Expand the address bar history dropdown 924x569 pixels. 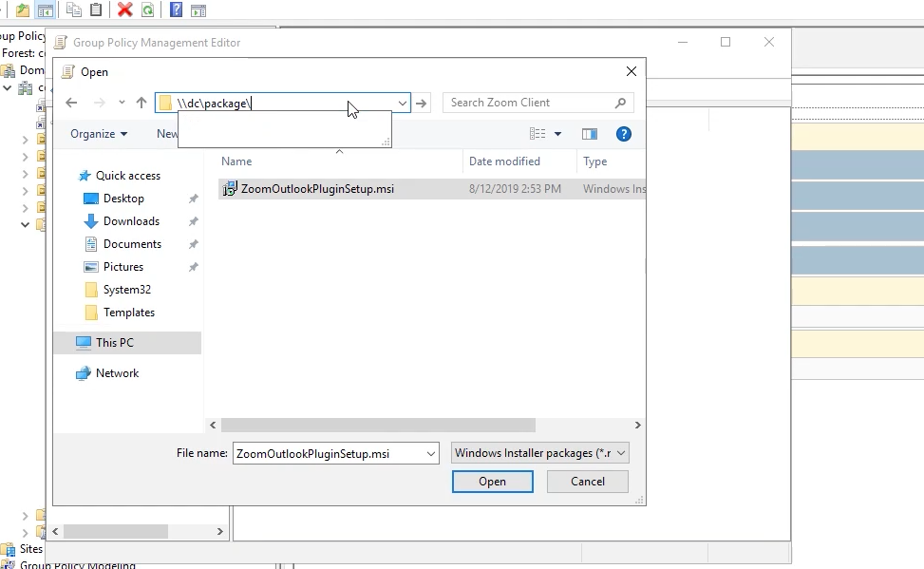point(402,103)
